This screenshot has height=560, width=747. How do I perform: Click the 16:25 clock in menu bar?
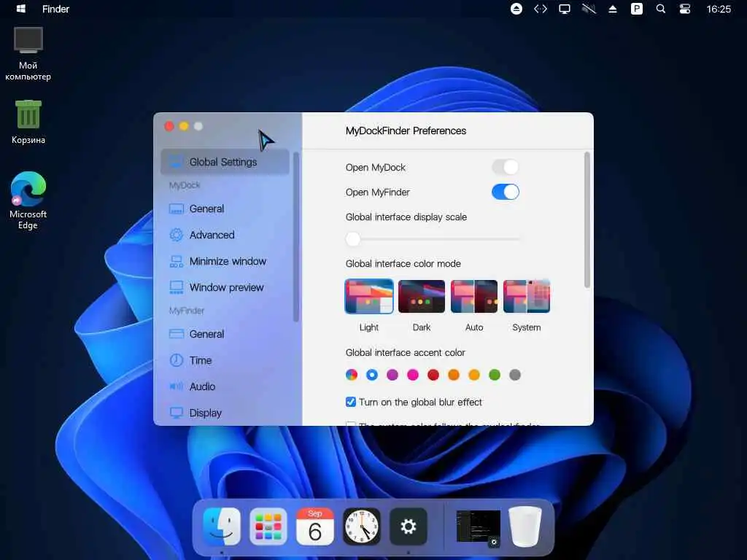[x=719, y=9]
